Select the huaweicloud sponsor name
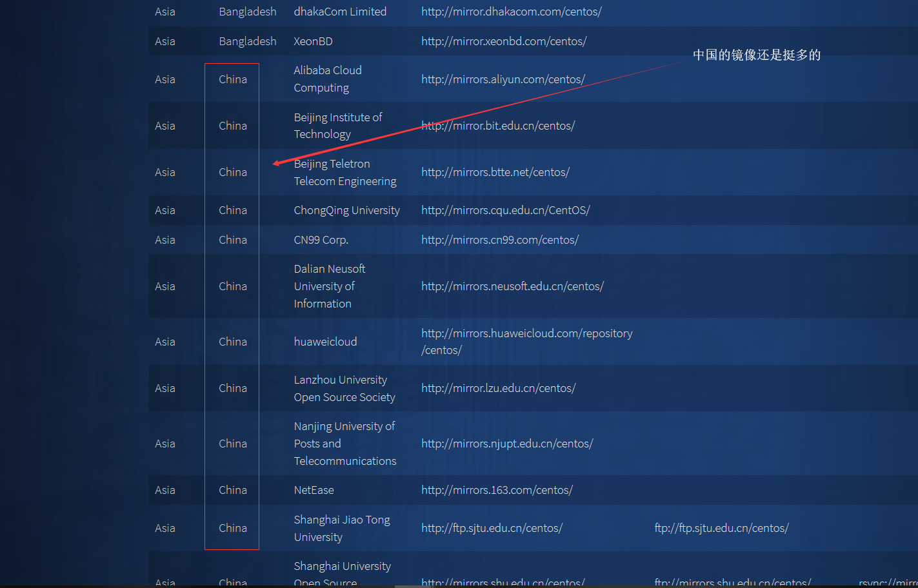918x588 pixels. click(x=325, y=342)
